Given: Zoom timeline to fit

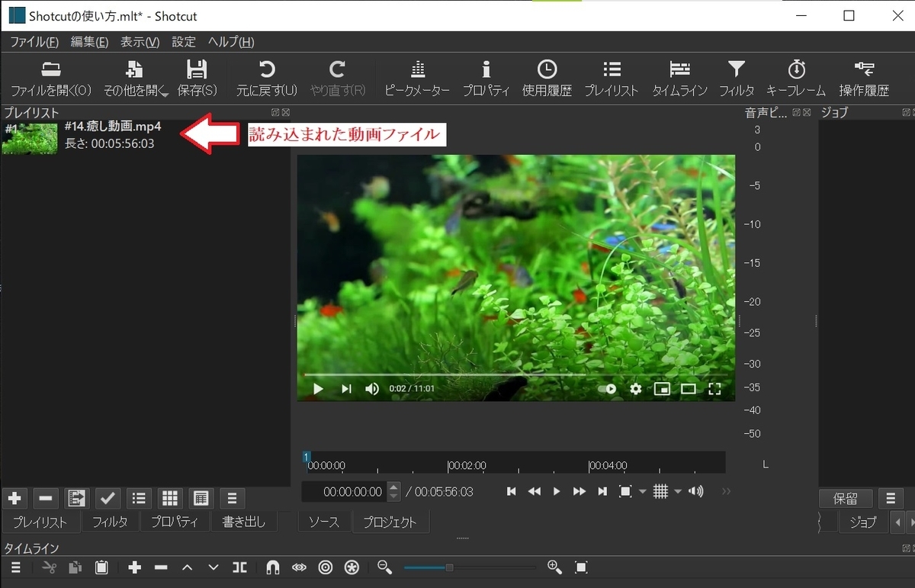Looking at the screenshot, I should tap(581, 567).
